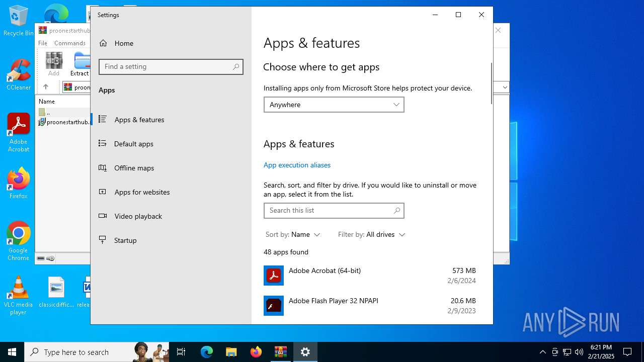
Task: Open VLC media player desktop shortcut
Action: pyautogui.click(x=18, y=296)
